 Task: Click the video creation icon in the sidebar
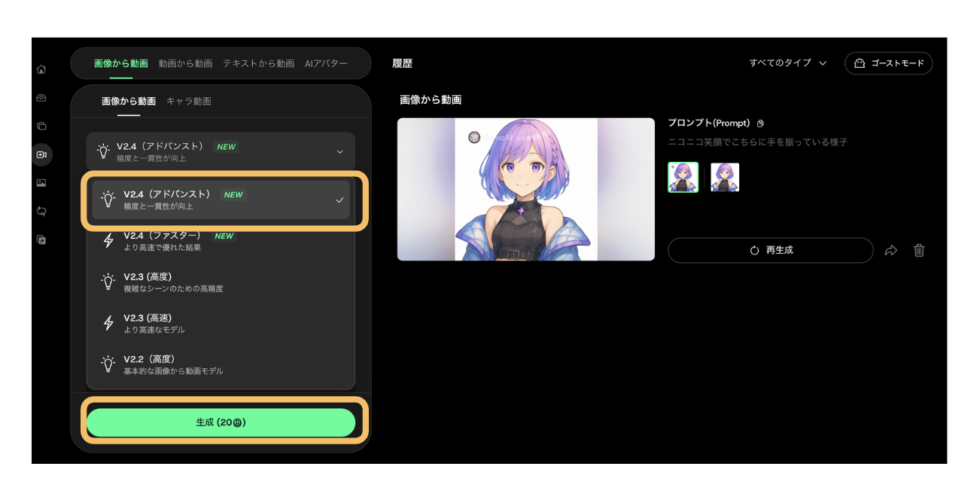(41, 154)
